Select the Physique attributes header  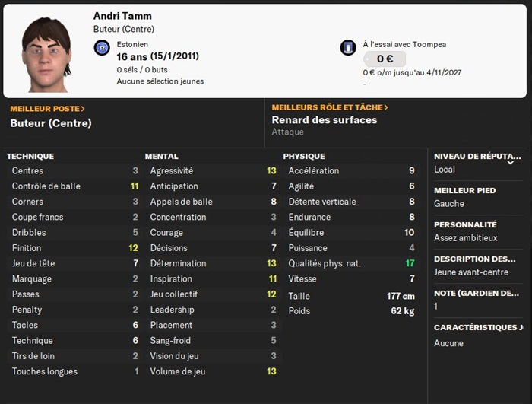pos(304,156)
